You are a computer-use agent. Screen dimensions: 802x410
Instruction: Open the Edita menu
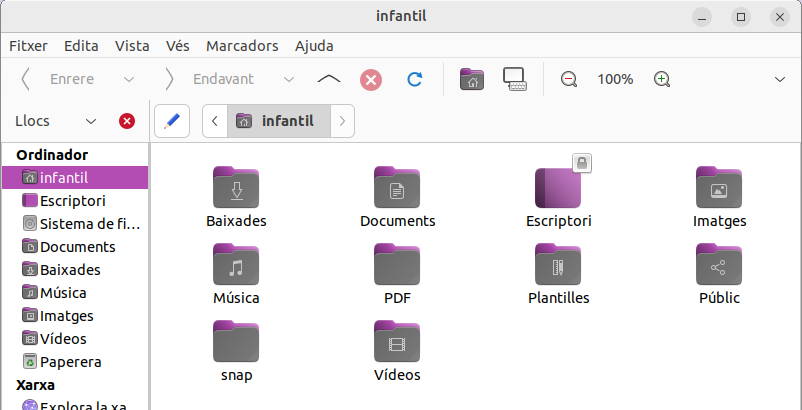[x=81, y=46]
